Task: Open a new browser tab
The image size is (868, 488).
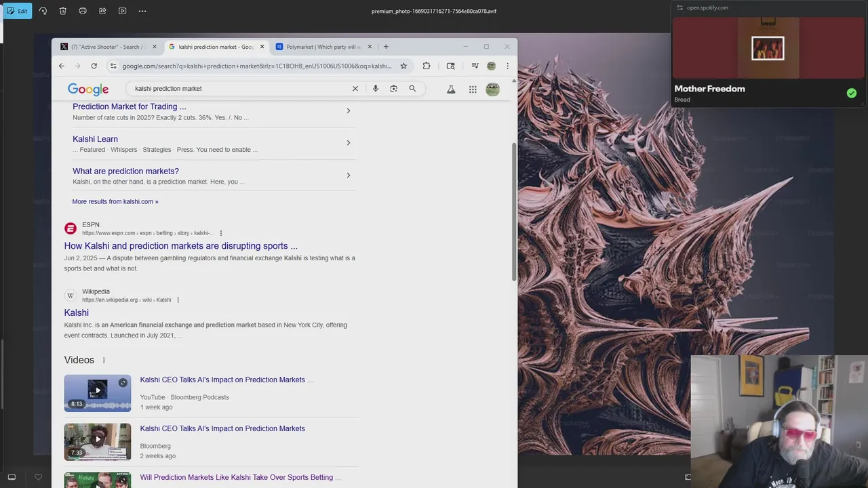Action: pos(386,47)
